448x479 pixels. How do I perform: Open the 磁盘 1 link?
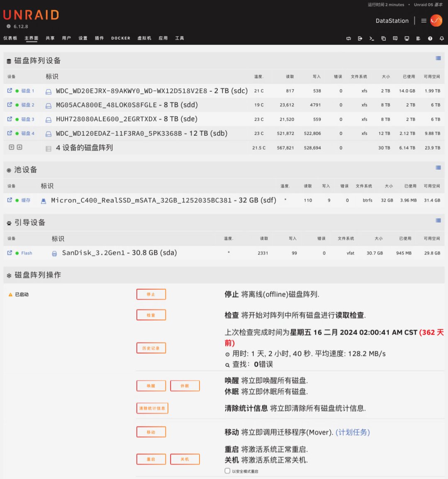(28, 91)
